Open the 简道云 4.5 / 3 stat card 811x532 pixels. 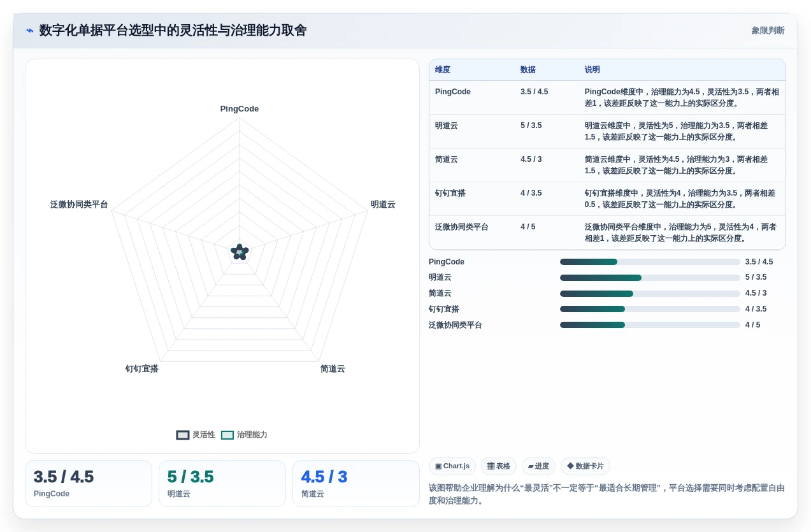(356, 484)
